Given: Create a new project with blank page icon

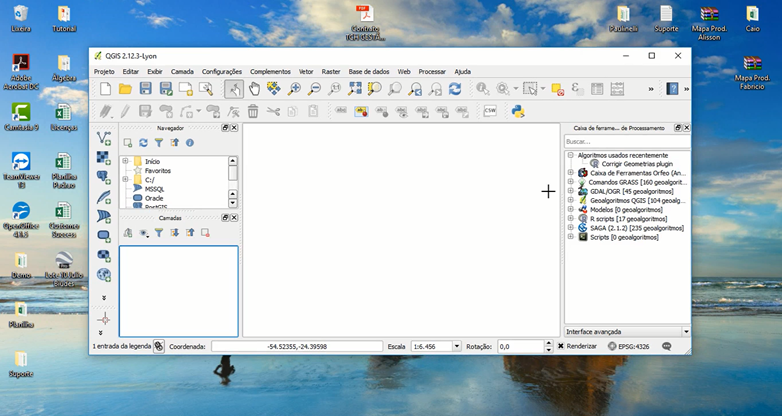Looking at the screenshot, I should 105,89.
